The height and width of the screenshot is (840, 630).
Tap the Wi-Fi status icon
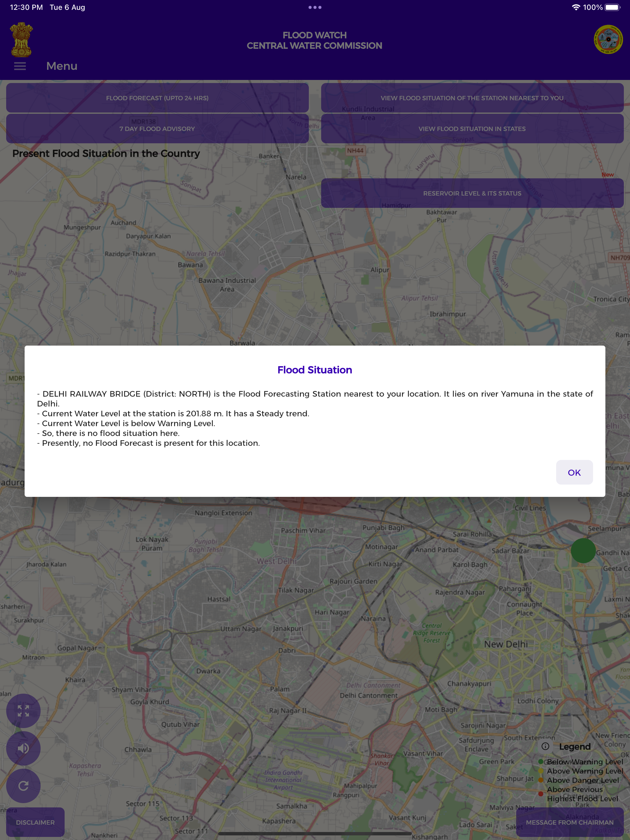click(576, 7)
